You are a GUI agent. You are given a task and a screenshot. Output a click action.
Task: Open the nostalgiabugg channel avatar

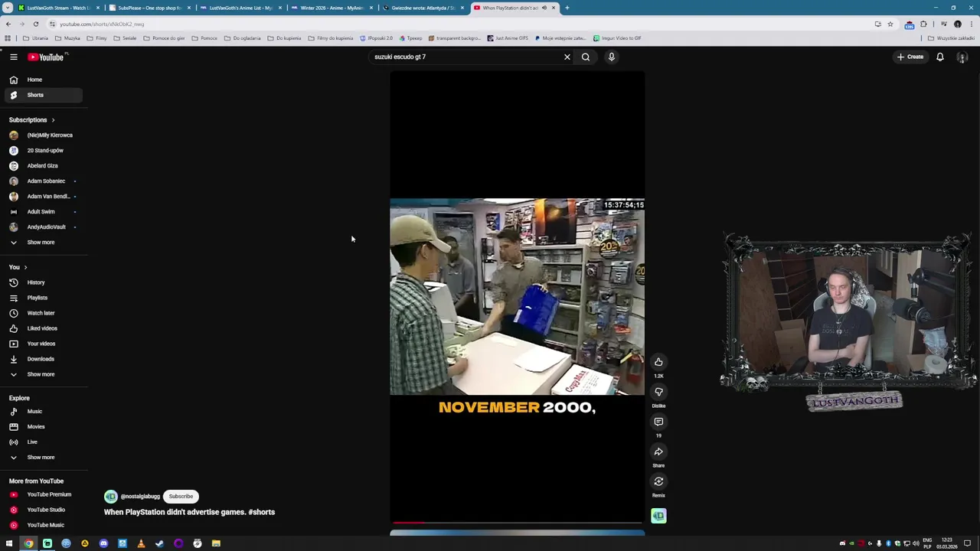(x=111, y=497)
